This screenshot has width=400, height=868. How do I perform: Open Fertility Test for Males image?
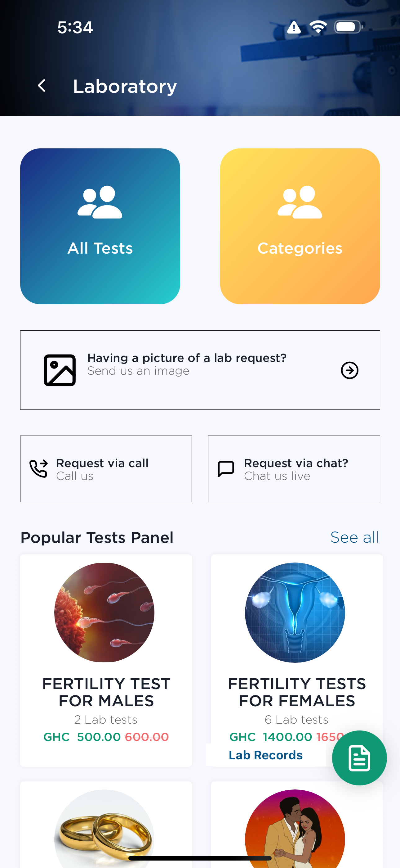click(x=104, y=612)
